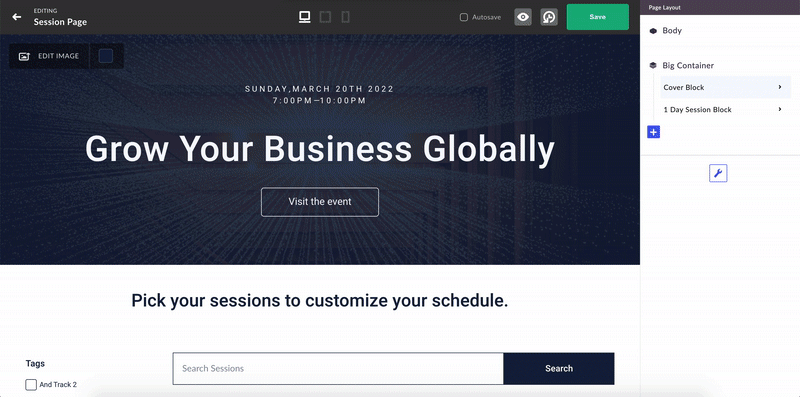Open the restore history icon
The height and width of the screenshot is (397, 800).
549,17
